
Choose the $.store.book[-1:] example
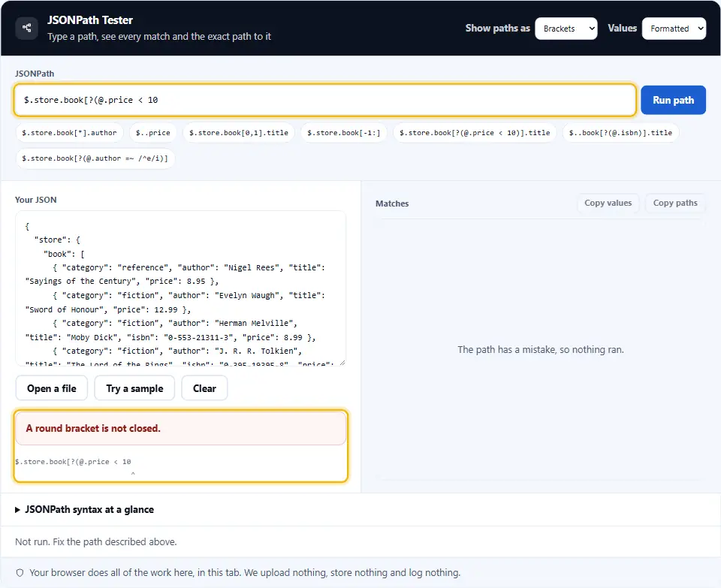tap(343, 133)
